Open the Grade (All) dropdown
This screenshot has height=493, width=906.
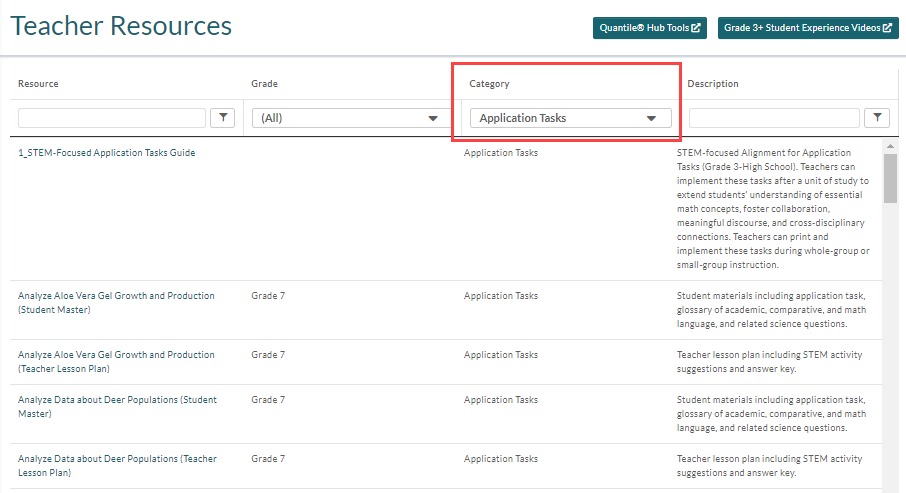(x=349, y=118)
